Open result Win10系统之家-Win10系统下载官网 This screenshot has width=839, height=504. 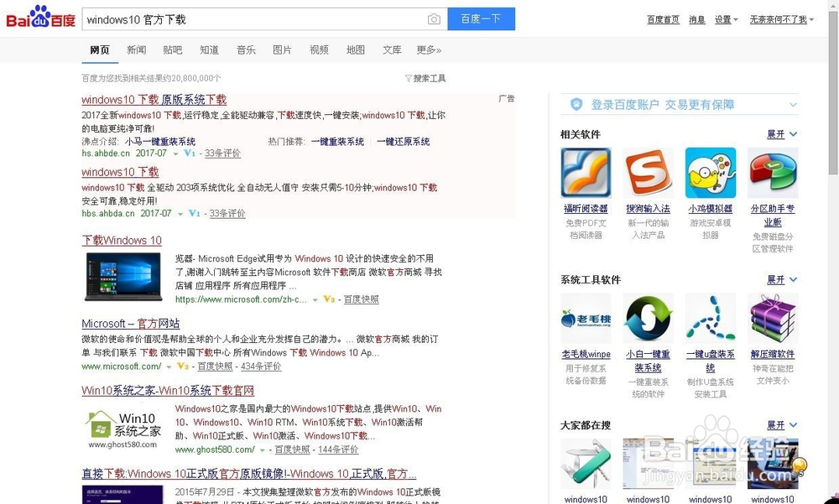click(x=168, y=391)
